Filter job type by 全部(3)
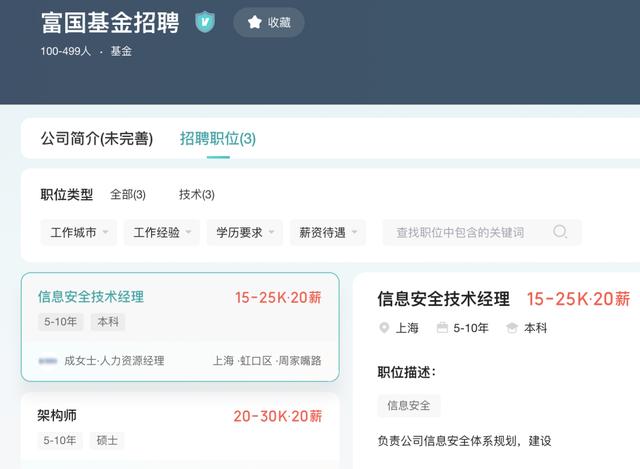The width and height of the screenshot is (640, 469). tap(128, 194)
